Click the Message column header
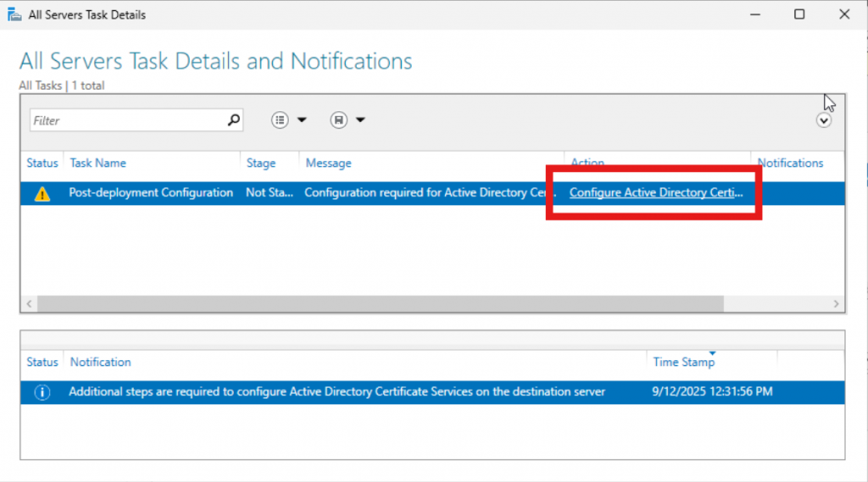This screenshot has width=868, height=482. 329,163
